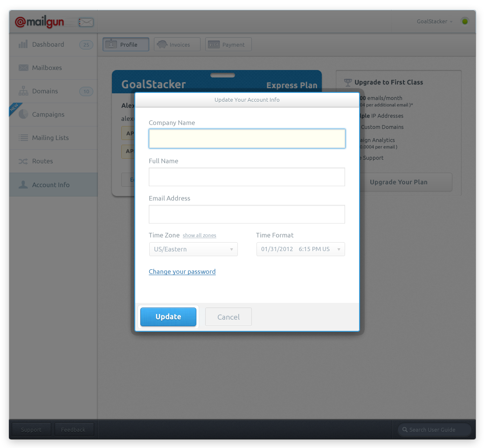Viewport: 485px width, 448px height.
Task: Click the Dashboard count badge 25
Action: (86, 45)
